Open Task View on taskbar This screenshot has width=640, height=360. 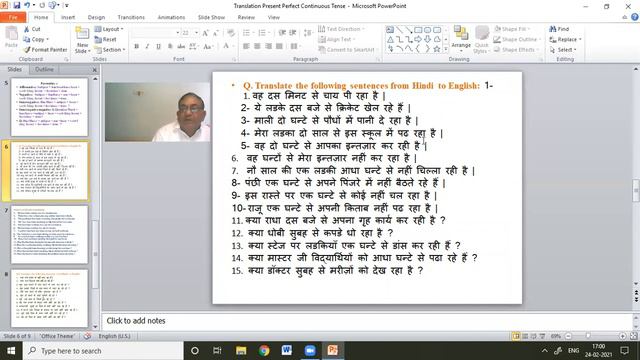coord(217,351)
